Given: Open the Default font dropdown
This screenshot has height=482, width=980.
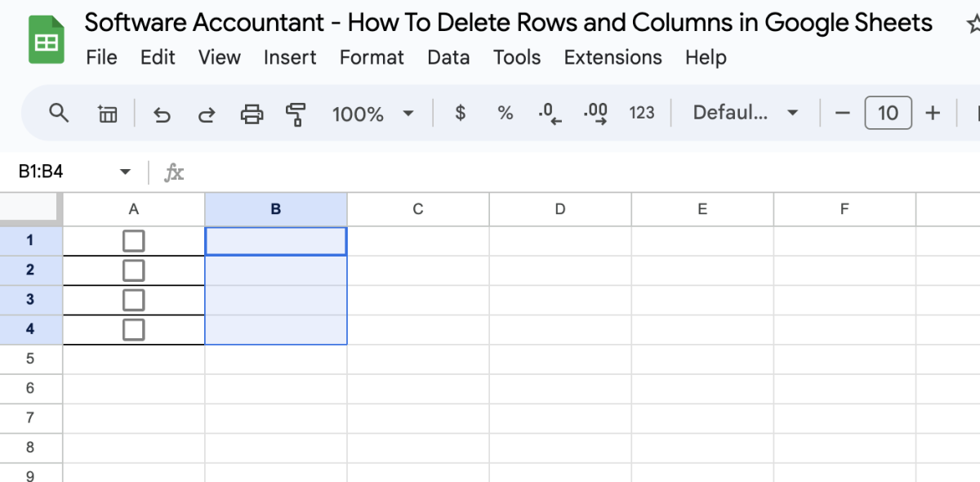Looking at the screenshot, I should tap(746, 113).
